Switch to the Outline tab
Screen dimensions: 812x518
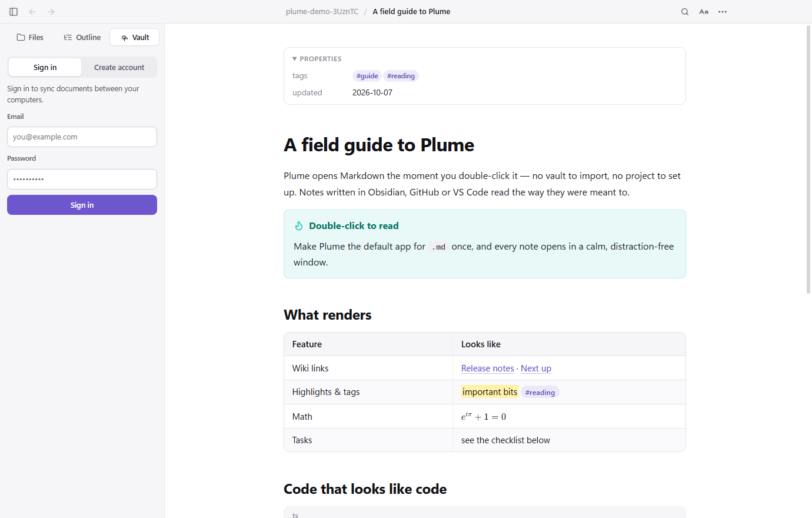point(82,37)
